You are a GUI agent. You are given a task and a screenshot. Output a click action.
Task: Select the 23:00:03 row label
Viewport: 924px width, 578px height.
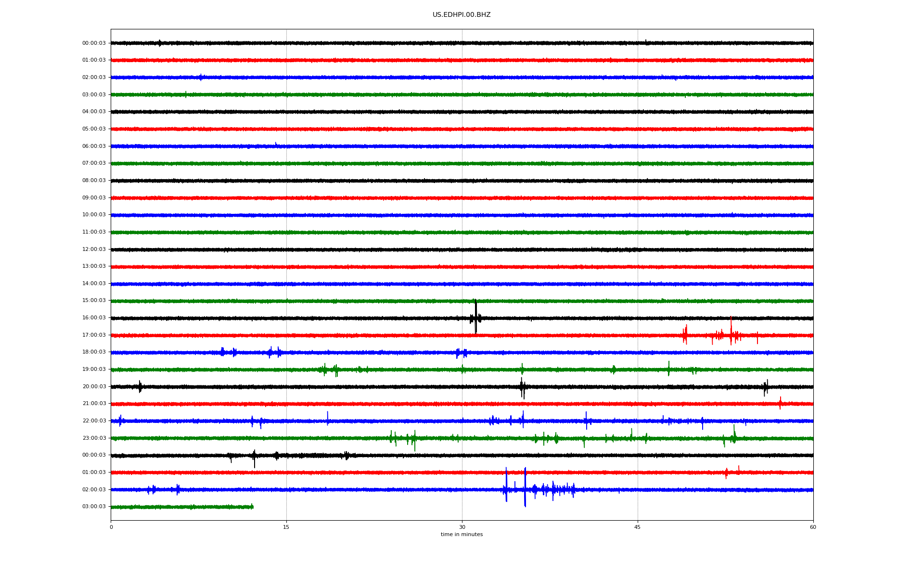coord(94,438)
